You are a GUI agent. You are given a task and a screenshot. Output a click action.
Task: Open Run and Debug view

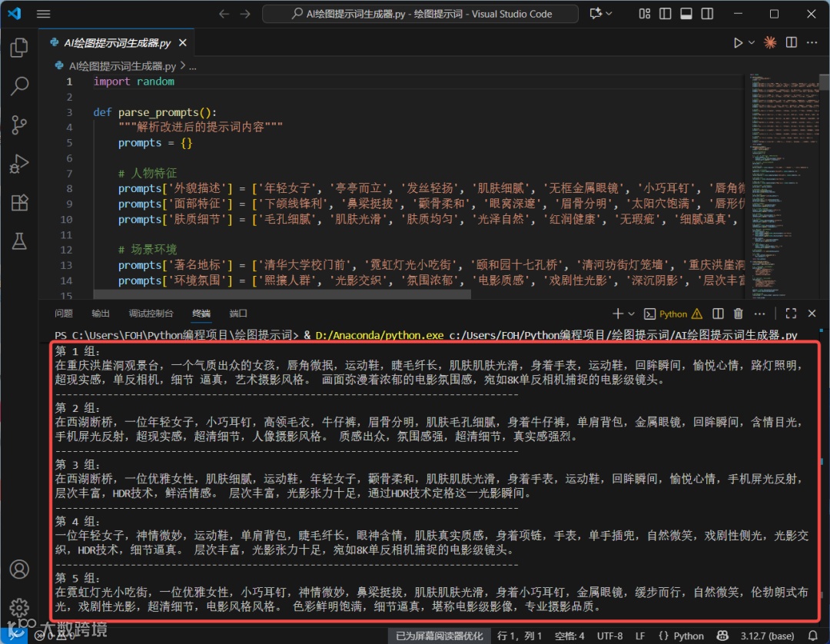pos(19,164)
